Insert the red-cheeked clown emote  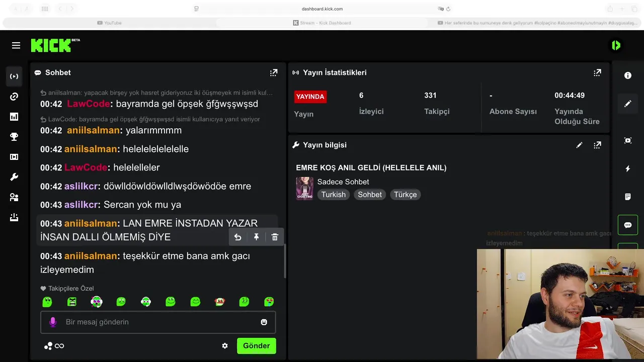point(220,302)
